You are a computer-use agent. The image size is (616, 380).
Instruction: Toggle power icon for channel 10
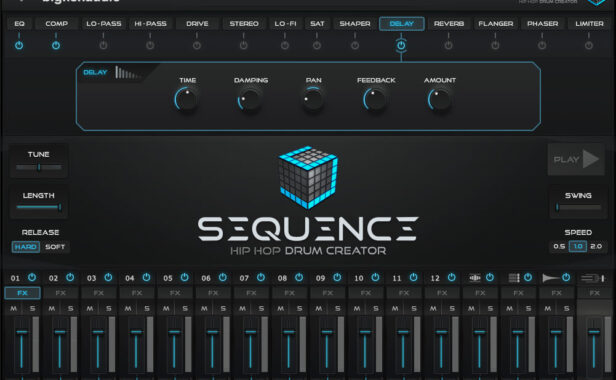click(375, 277)
